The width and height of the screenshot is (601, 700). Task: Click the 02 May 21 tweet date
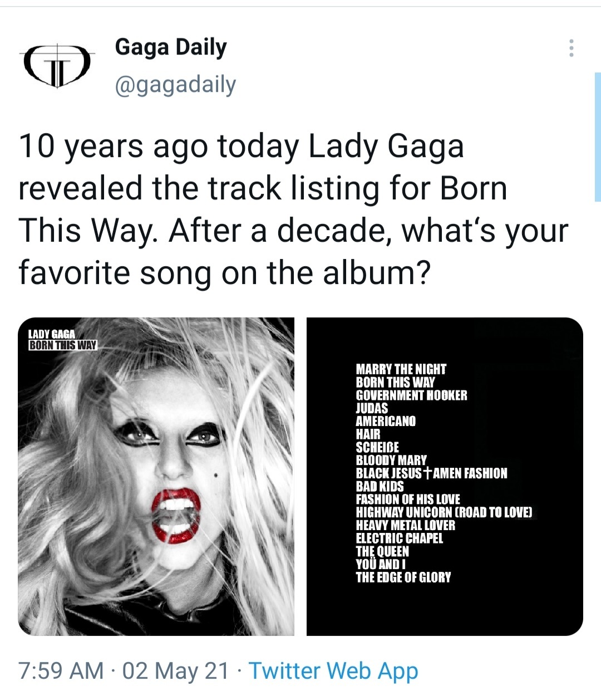point(175,670)
